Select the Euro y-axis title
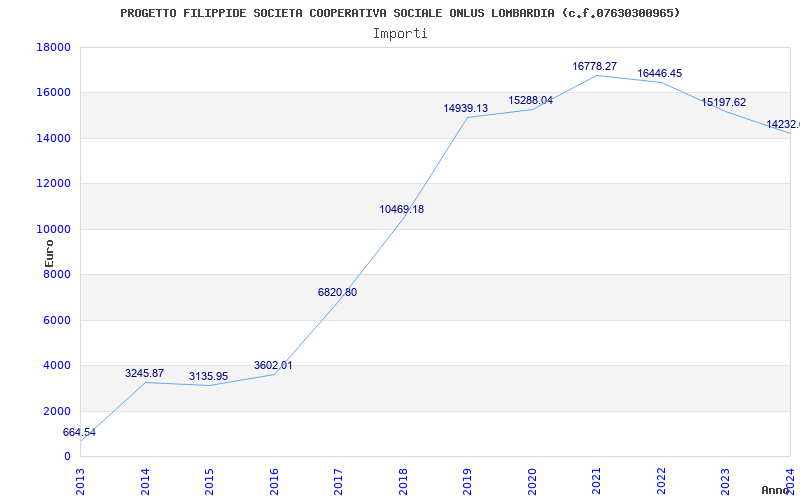 point(49,252)
